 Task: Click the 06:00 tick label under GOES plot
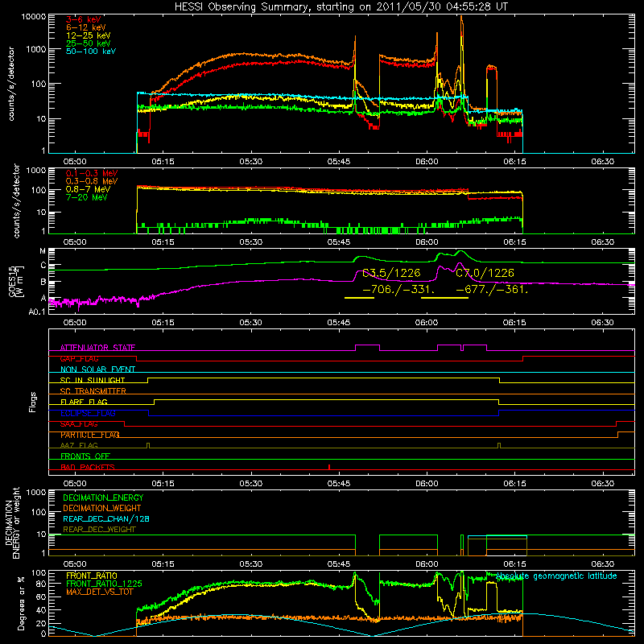pyautogui.click(x=427, y=323)
